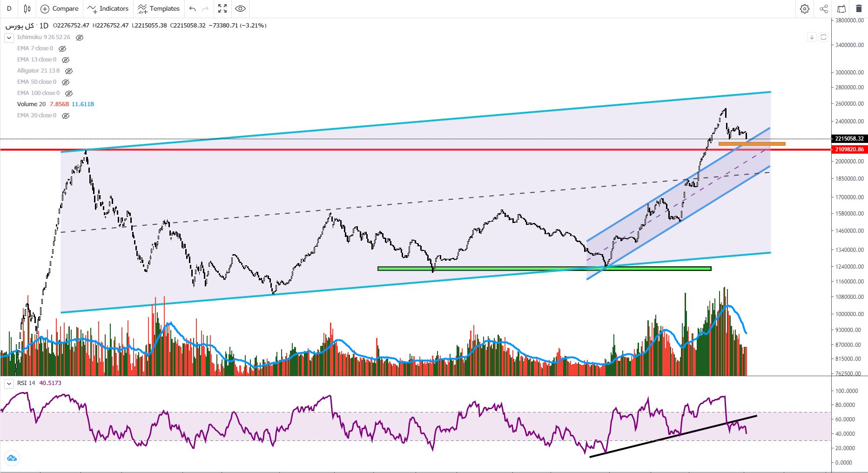This screenshot has width=868, height=473.
Task: Click the cloud icon at bottom left
Action: click(x=12, y=458)
